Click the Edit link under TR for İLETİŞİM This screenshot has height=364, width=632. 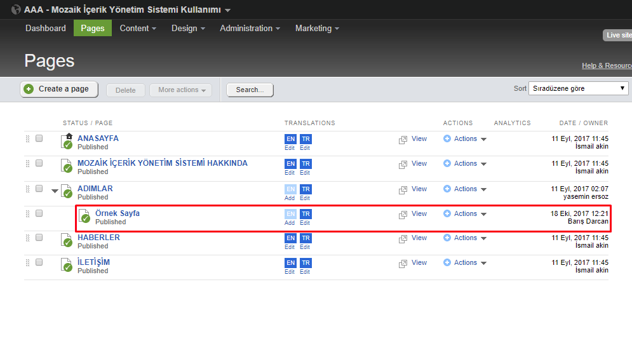pos(305,272)
